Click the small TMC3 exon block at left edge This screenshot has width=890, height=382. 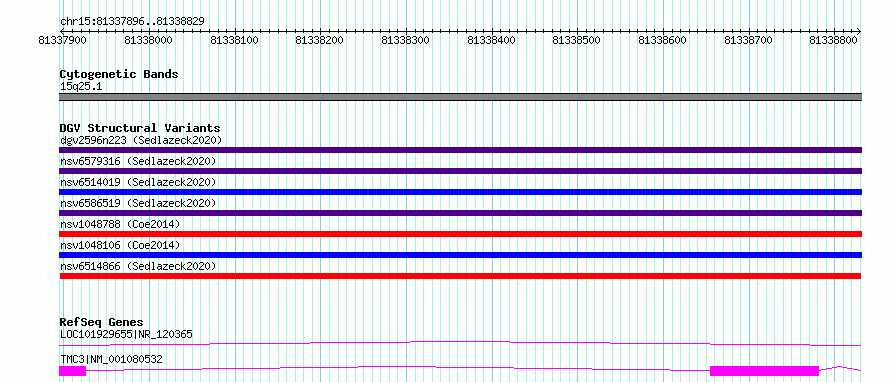tap(72, 371)
